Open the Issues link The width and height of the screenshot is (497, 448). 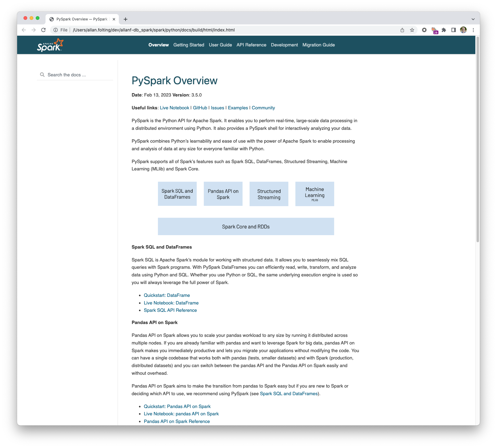pos(217,108)
